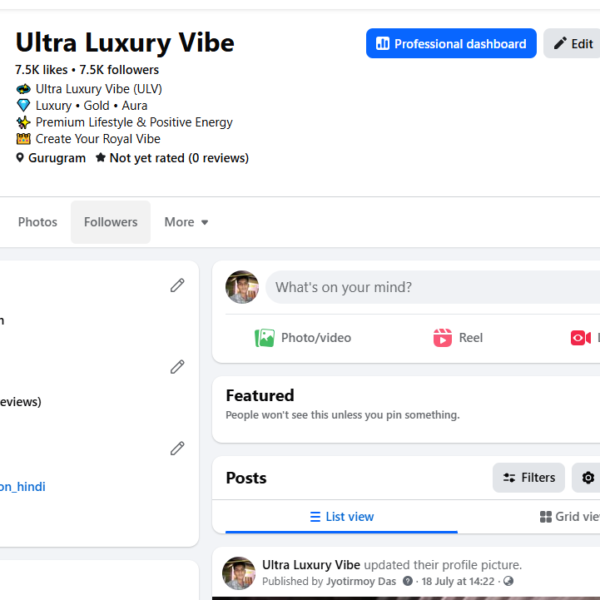This screenshot has width=600, height=600.
Task: Click the question mark icon beside Jyotirmoy Das
Action: (x=408, y=581)
